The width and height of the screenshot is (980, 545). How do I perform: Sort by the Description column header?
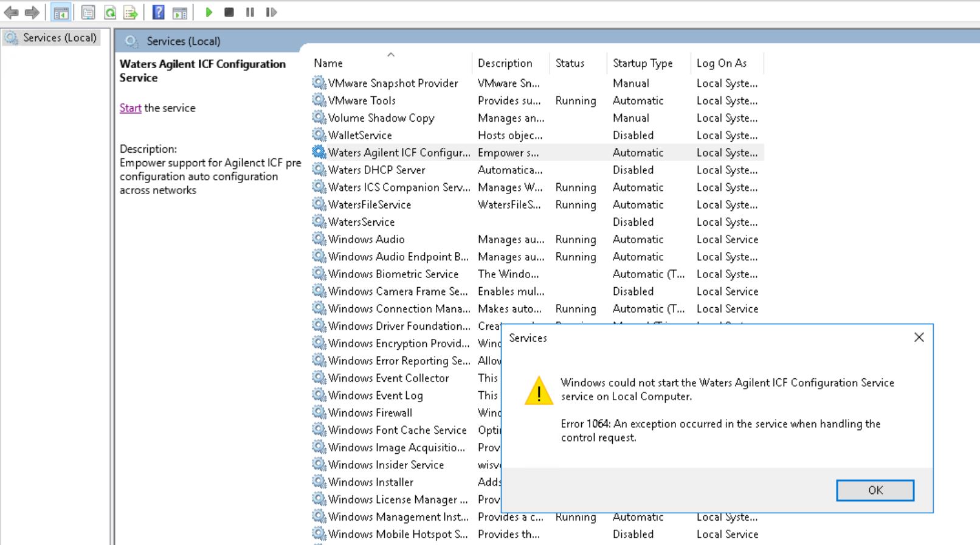click(x=511, y=63)
